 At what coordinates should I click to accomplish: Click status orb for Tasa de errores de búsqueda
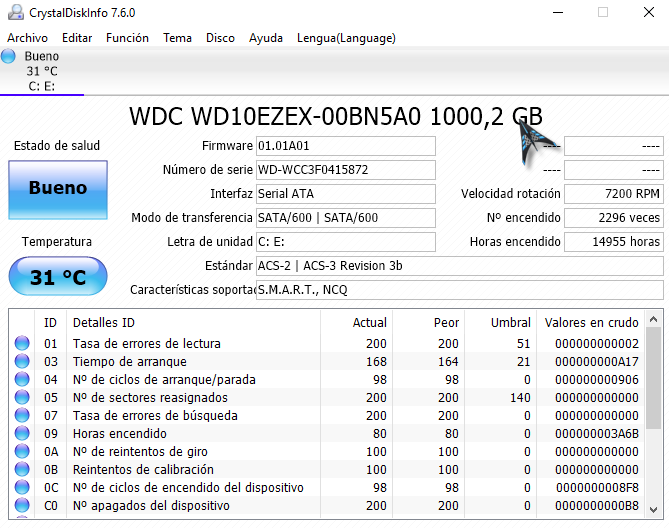click(22, 415)
